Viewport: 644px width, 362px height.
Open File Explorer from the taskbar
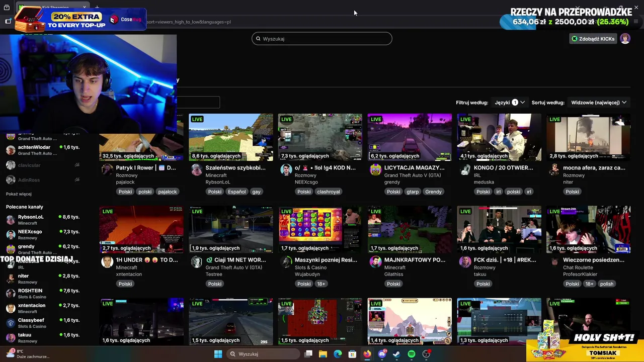click(x=323, y=354)
